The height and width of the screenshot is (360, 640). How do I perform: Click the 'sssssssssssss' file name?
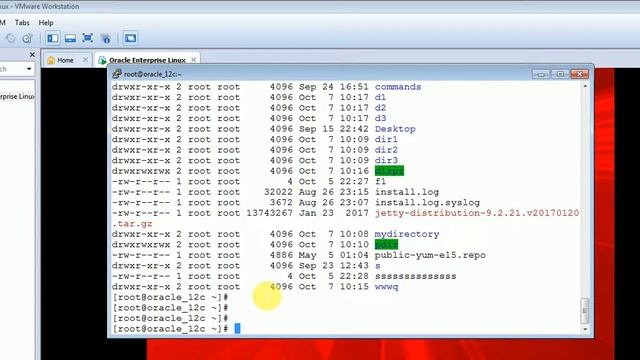416,276
